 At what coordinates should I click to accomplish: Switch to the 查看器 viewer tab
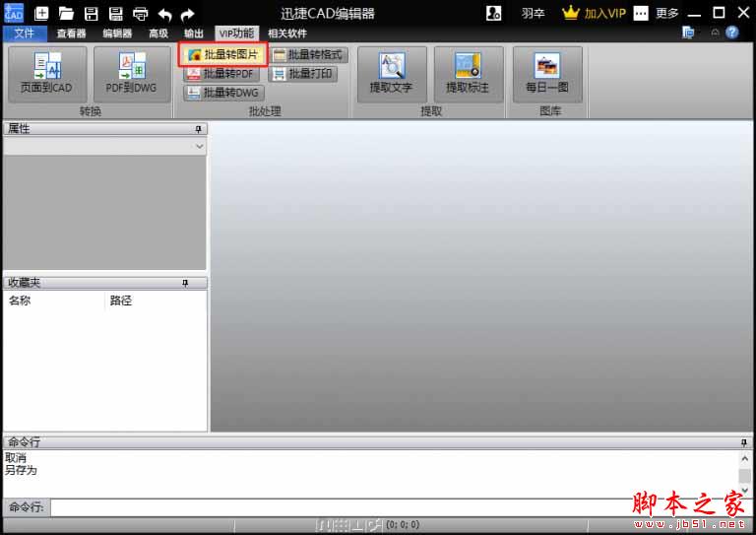tap(71, 33)
